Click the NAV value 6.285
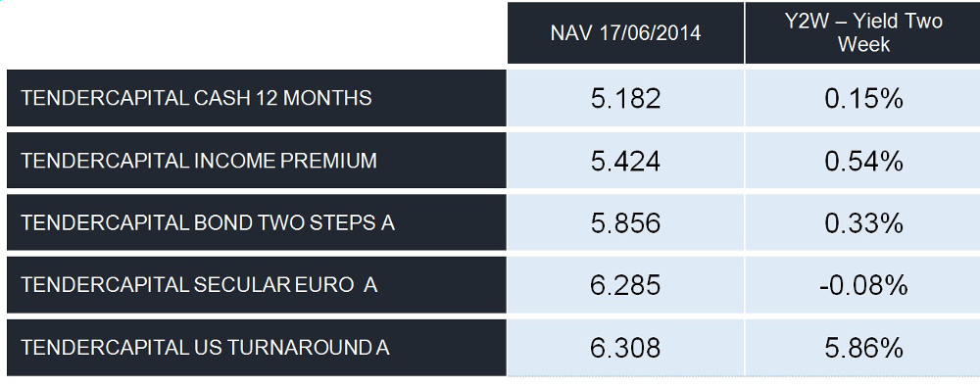980x388 pixels. click(625, 285)
